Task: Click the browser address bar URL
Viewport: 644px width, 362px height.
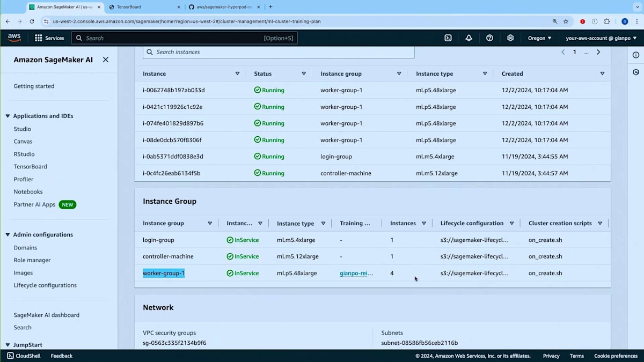Action: (x=187, y=21)
